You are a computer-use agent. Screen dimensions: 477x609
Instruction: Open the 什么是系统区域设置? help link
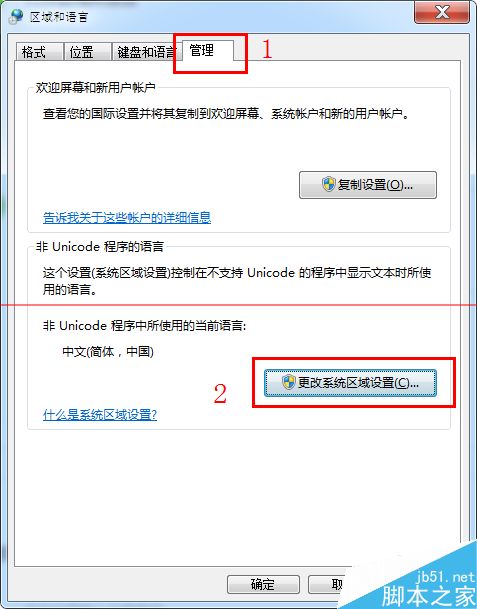pos(100,415)
